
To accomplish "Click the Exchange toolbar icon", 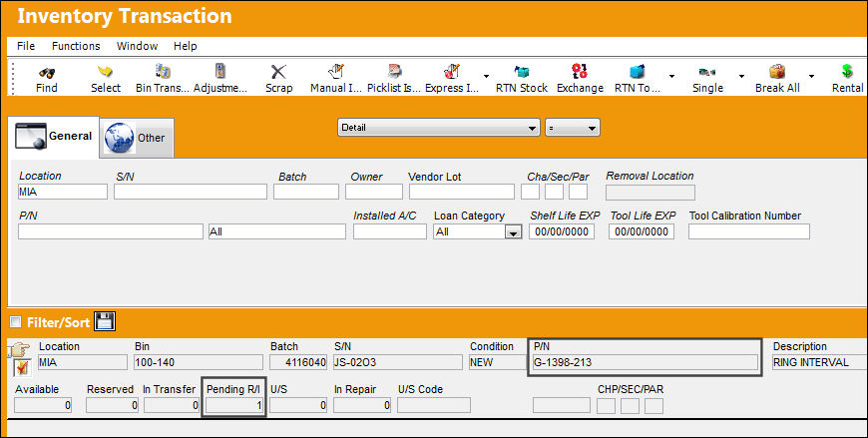I will point(580,71).
